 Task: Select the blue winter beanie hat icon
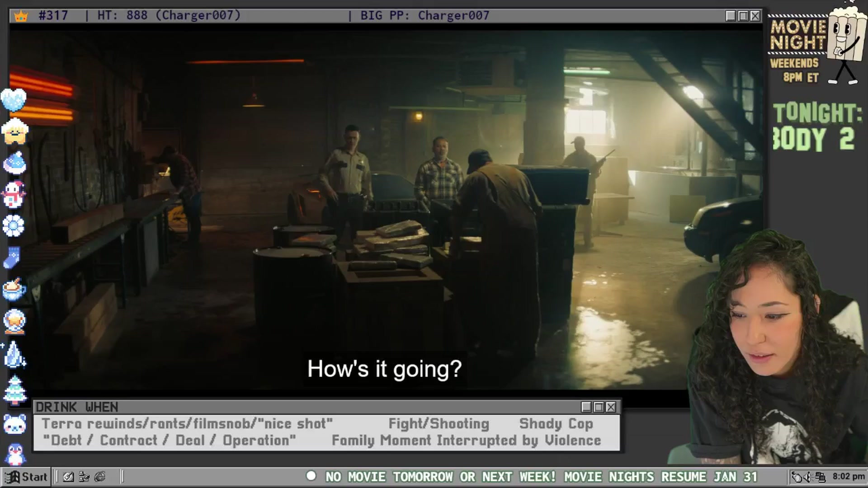click(14, 163)
